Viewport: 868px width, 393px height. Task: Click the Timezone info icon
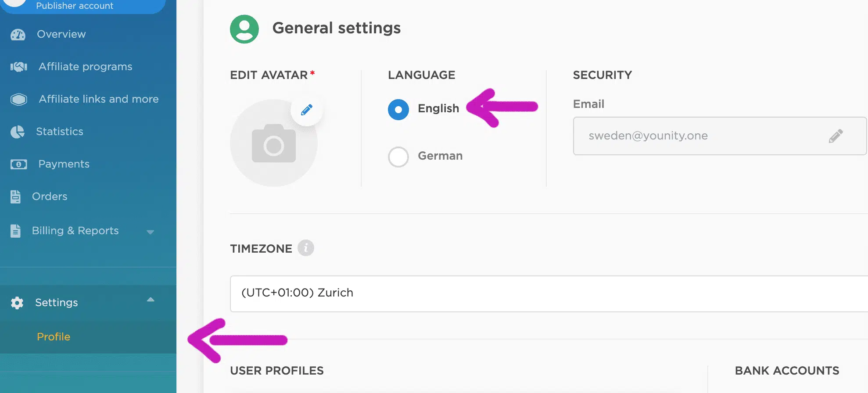306,248
